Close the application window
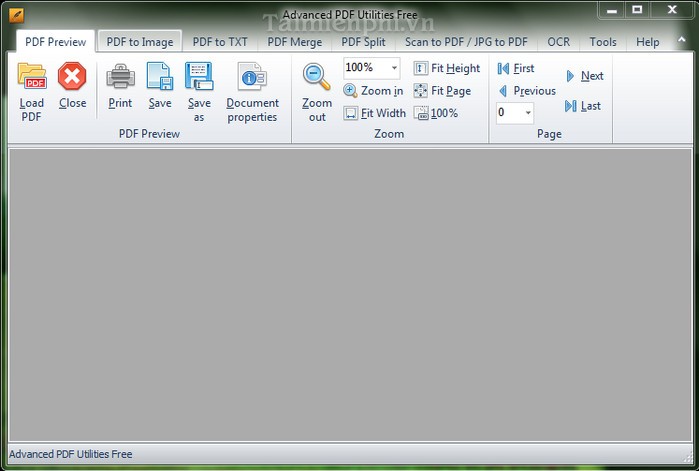Viewport: 699px width, 471px height. click(672, 10)
